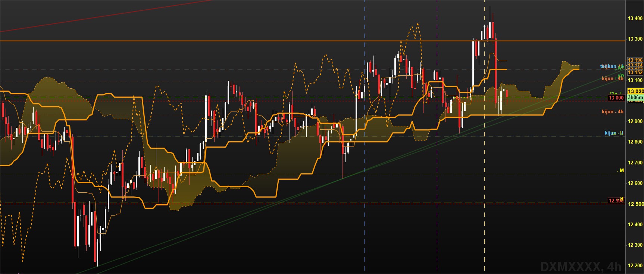Click the red 13 000 price level tag
The height and width of the screenshot is (274, 644).
click(616, 98)
